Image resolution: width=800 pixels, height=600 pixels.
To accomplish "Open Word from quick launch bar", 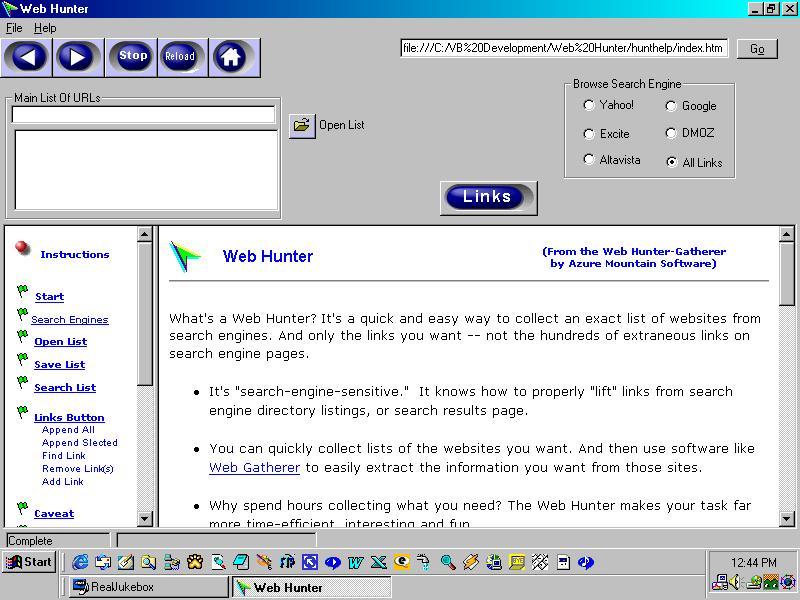I will (x=356, y=563).
